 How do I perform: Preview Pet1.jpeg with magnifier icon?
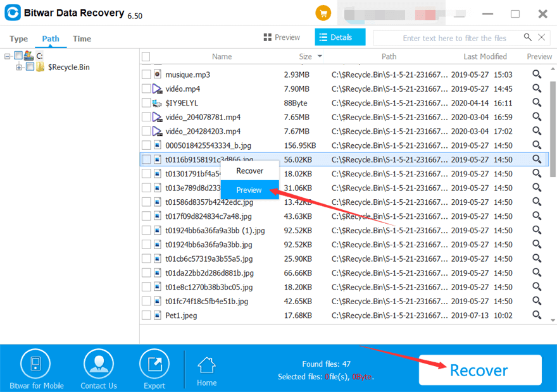(536, 315)
